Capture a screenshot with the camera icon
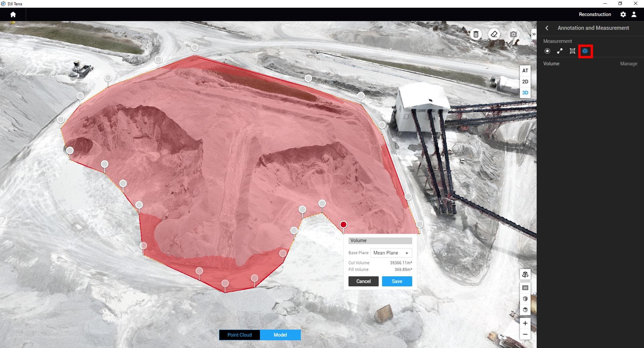644x348 pixels. 513,34
